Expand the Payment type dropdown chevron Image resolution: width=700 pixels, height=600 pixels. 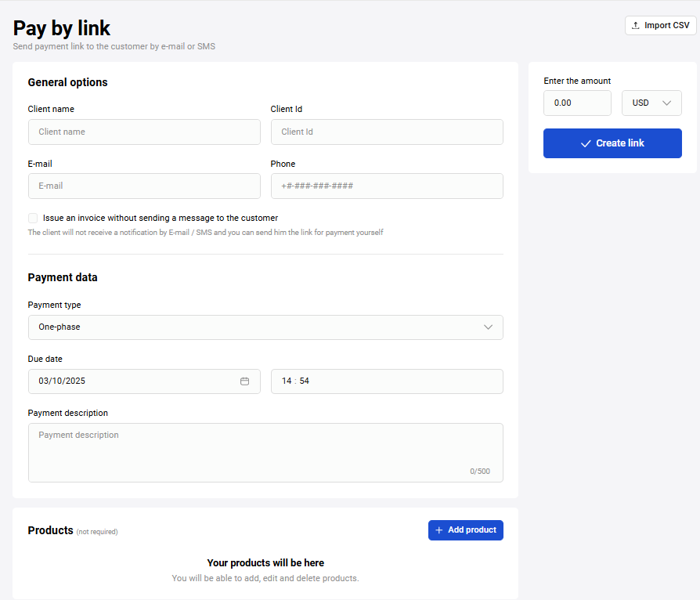tap(488, 327)
